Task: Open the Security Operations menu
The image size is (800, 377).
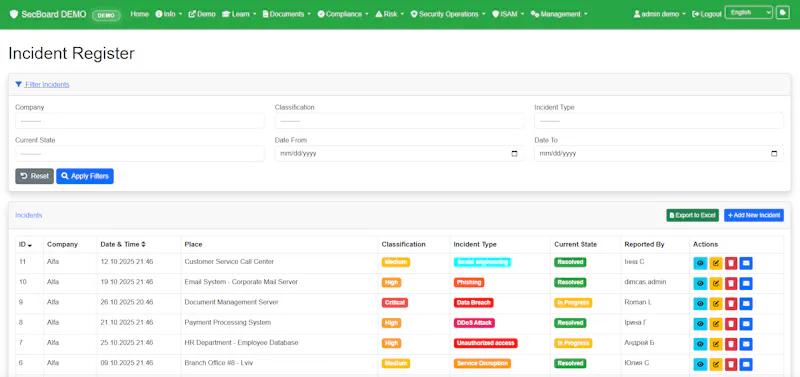Action: pos(448,14)
